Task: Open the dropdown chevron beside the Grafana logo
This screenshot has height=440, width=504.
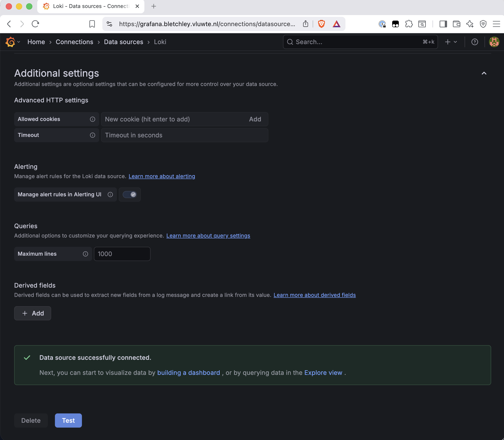Action: tap(19, 42)
